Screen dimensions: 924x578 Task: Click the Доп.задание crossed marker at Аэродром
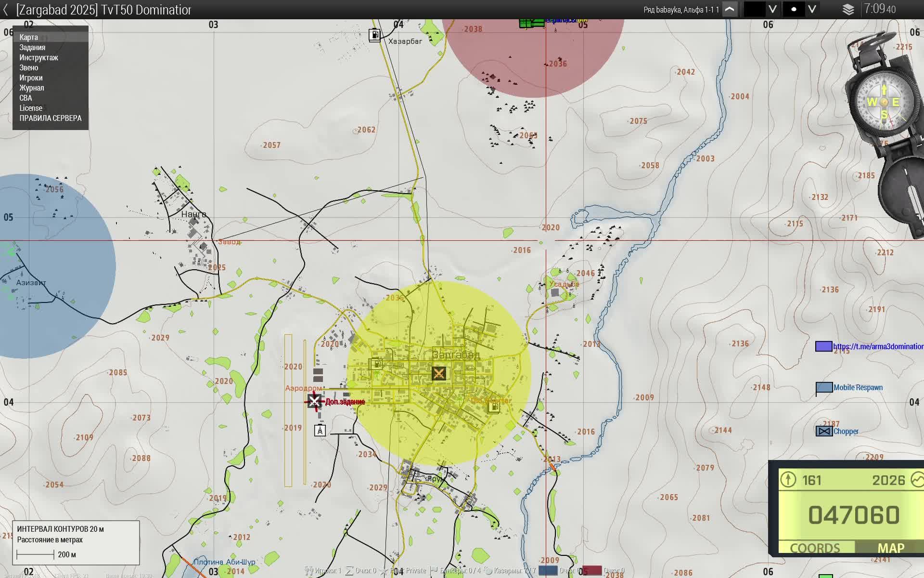click(314, 401)
